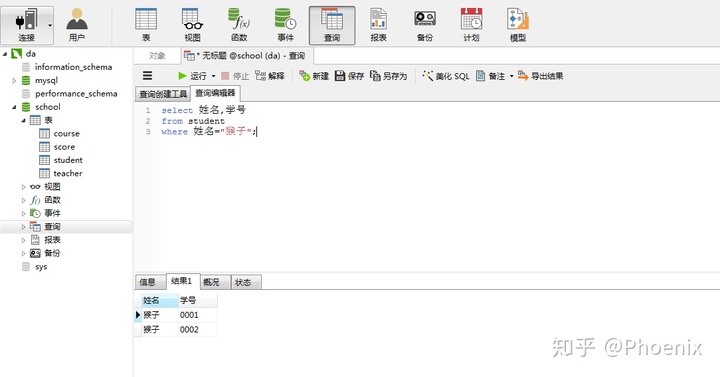Select the 查询 query toolbar icon

(x=332, y=25)
